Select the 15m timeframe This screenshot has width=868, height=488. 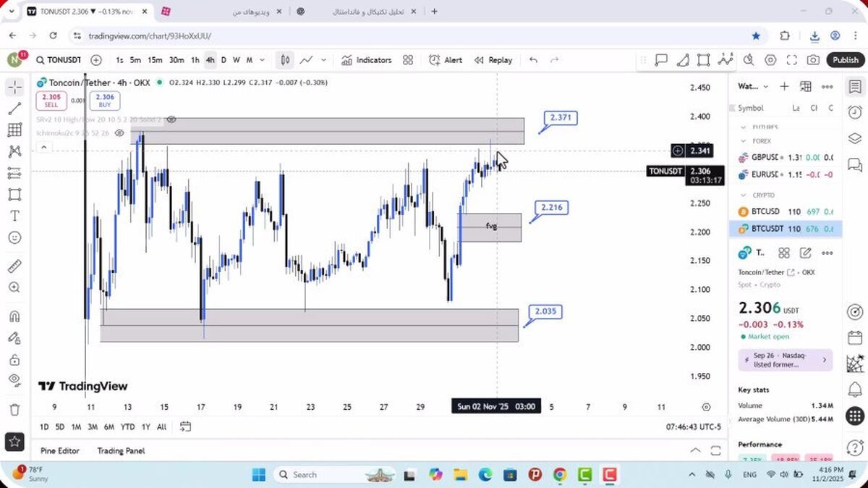[x=155, y=60]
